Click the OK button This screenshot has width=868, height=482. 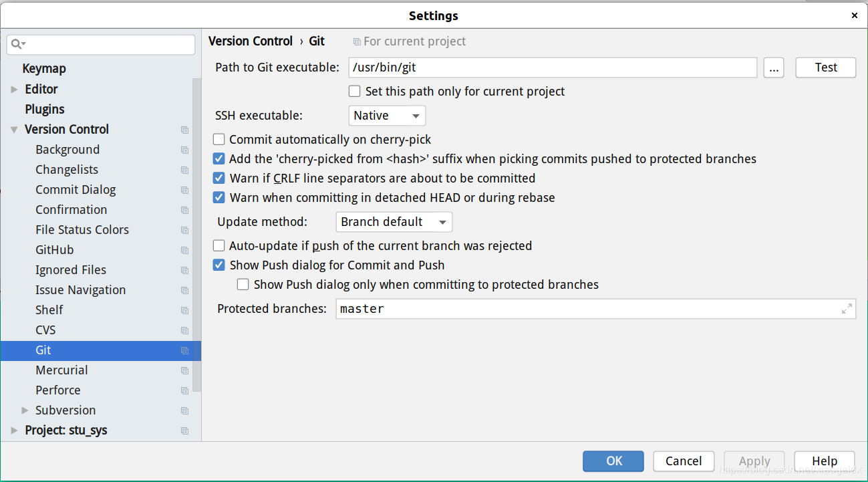[613, 461]
